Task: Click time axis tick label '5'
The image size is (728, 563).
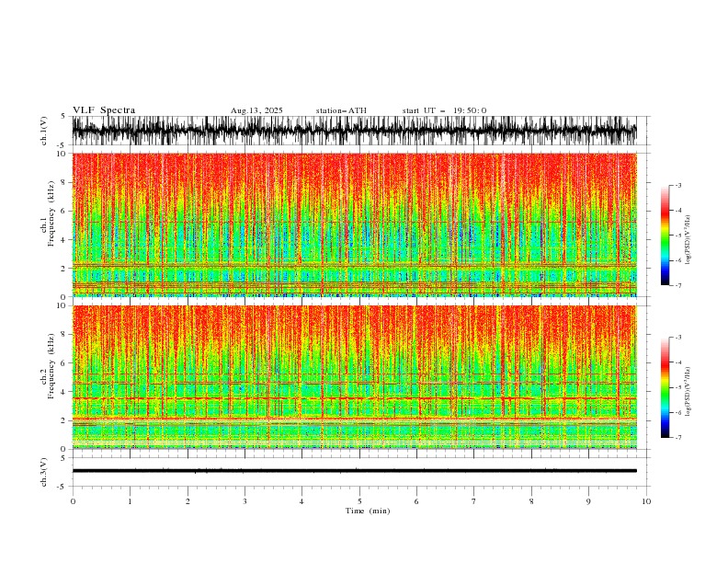Action: coord(359,501)
